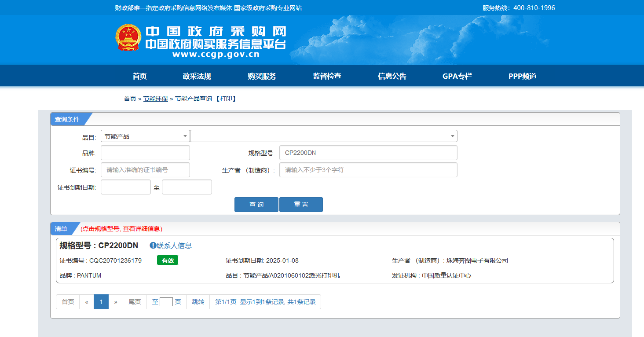This screenshot has height=337, width=644.
Task: Select page 1 in the pagination
Action: 101,302
